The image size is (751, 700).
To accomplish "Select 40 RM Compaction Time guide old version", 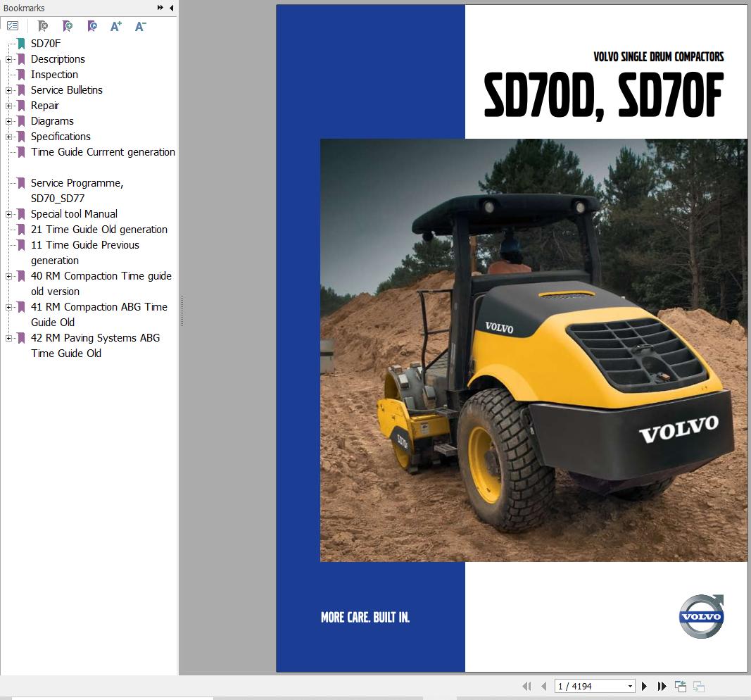I will click(101, 284).
